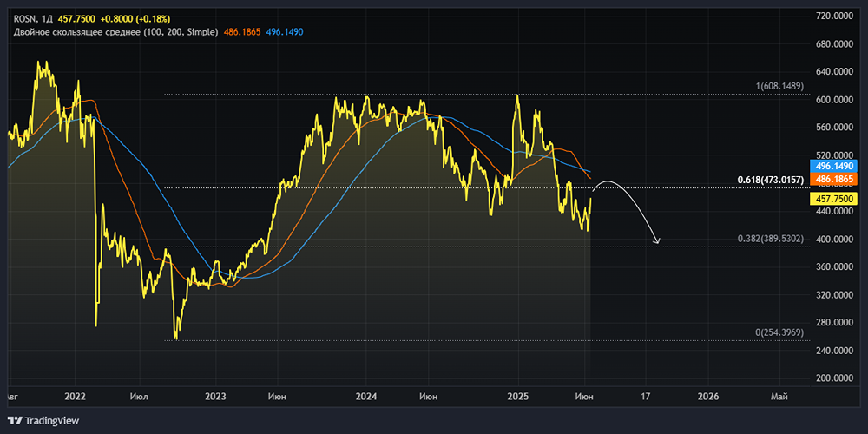Click the orange 486.1865 value in legend
Viewport: 868px width, 434px height.
click(x=244, y=31)
